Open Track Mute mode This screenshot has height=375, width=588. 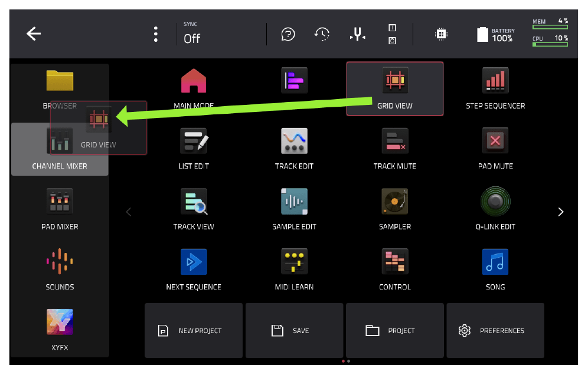(394, 149)
